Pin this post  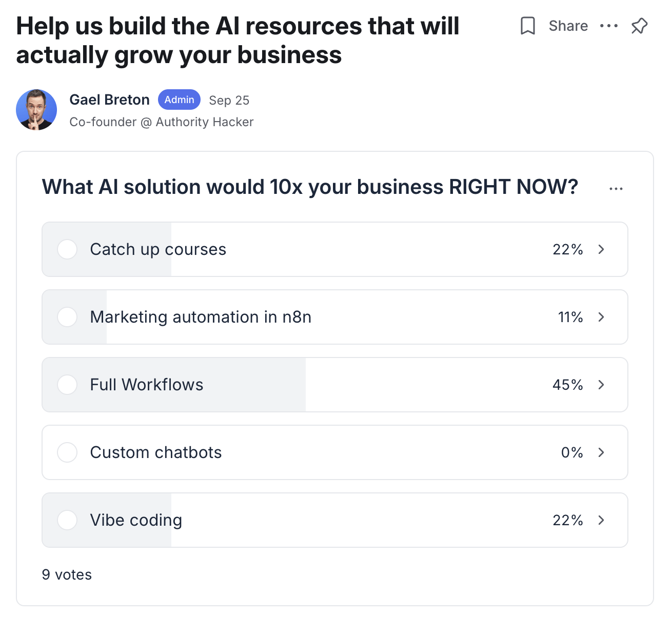click(639, 26)
